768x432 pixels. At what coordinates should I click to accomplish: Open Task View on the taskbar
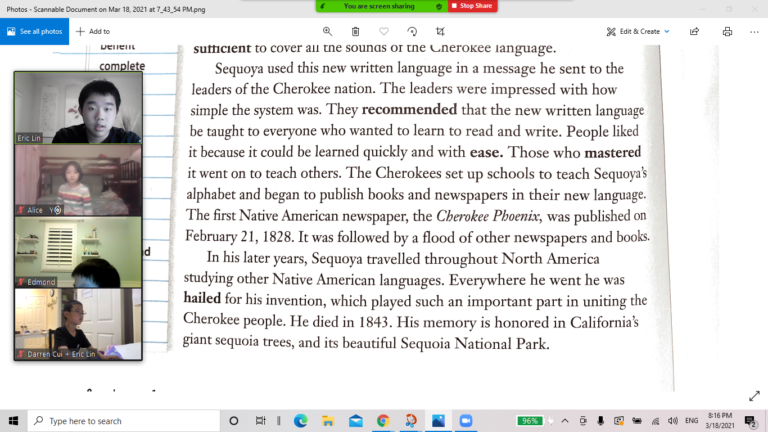(x=261, y=421)
